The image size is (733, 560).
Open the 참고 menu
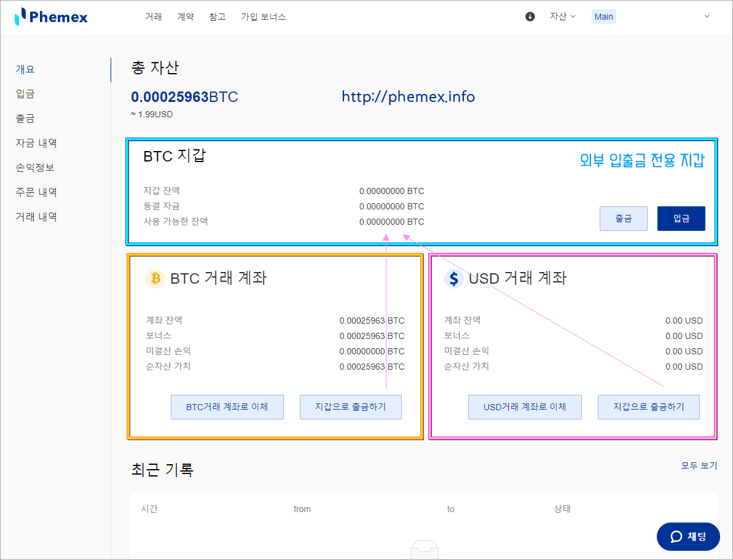point(218,17)
